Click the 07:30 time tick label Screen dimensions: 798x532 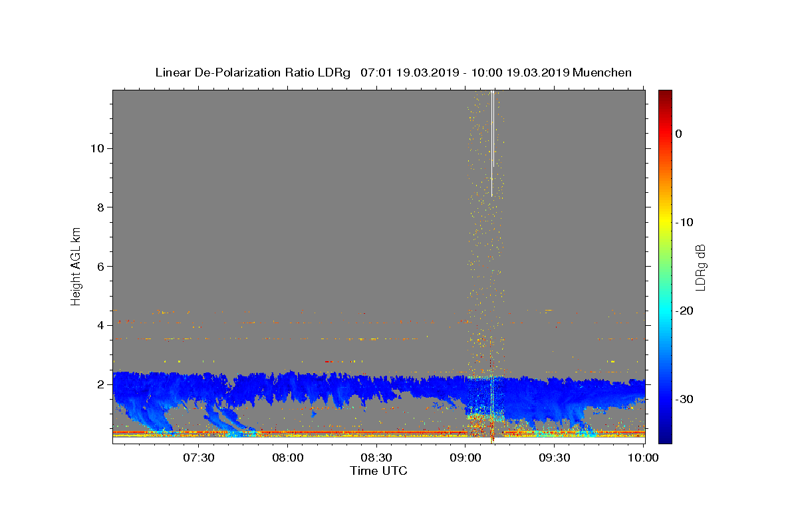(198, 458)
